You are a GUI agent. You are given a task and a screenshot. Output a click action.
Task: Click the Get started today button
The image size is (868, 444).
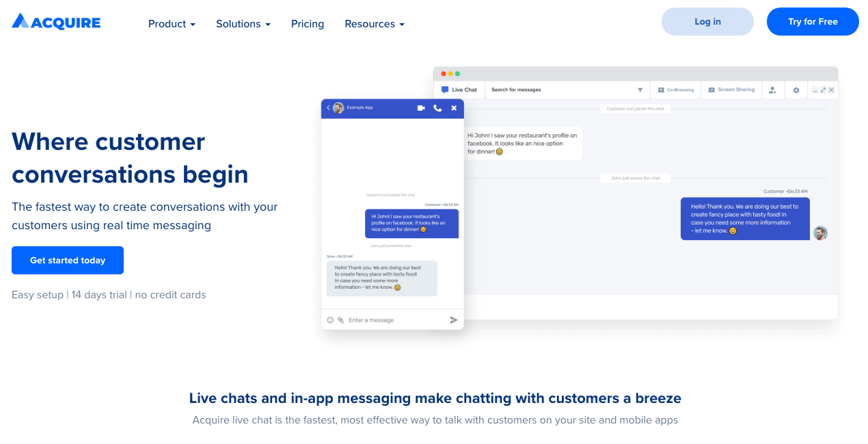[x=68, y=261]
